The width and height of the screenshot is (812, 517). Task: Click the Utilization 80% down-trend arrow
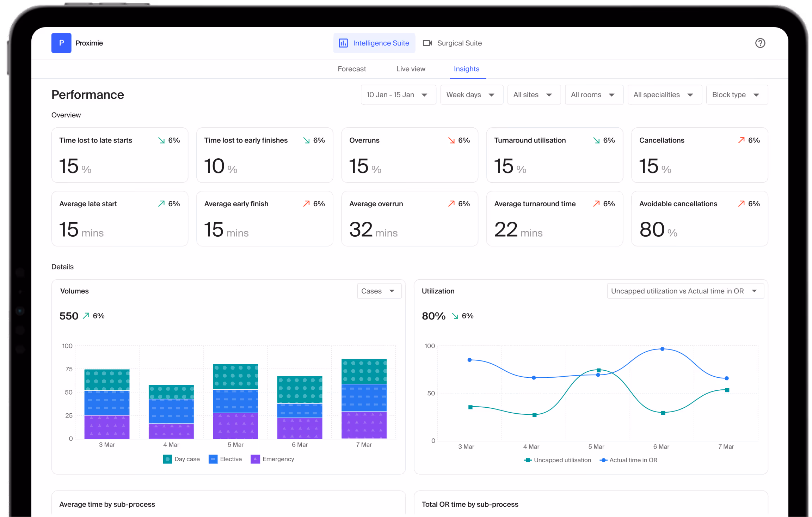point(455,316)
